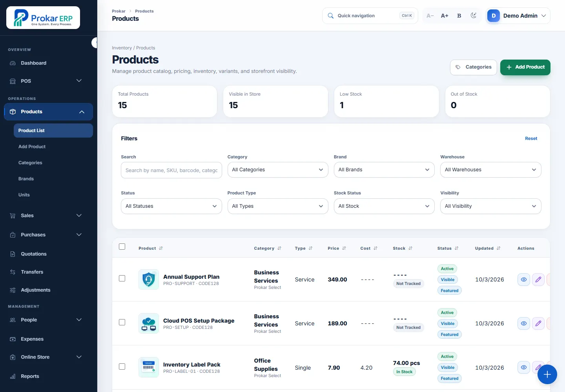Sort table by Category column
Viewport: 565px width, 392px height.
268,248
